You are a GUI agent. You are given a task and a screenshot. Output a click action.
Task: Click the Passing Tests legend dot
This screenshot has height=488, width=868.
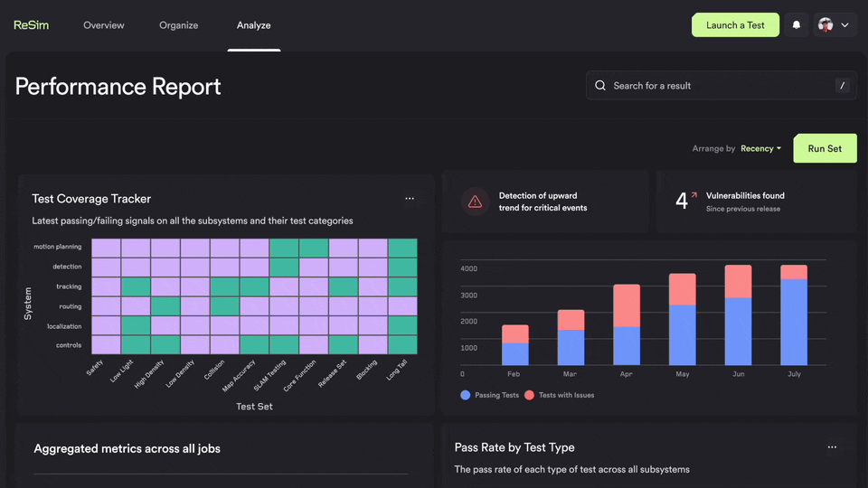coord(465,395)
